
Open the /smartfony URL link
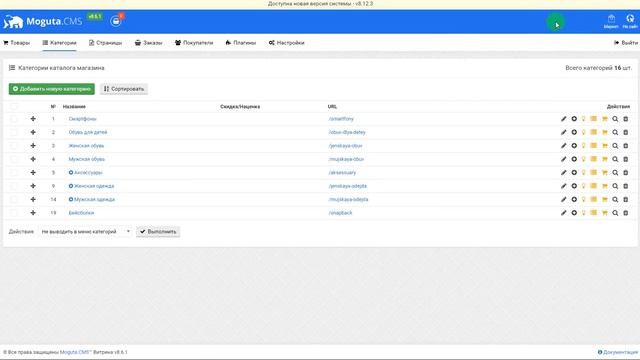(341, 119)
